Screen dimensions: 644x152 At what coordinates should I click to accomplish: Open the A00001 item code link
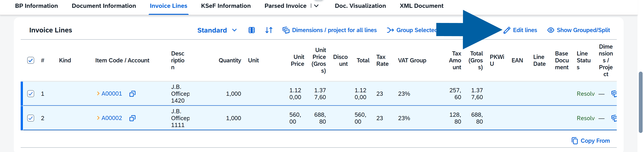112,94
